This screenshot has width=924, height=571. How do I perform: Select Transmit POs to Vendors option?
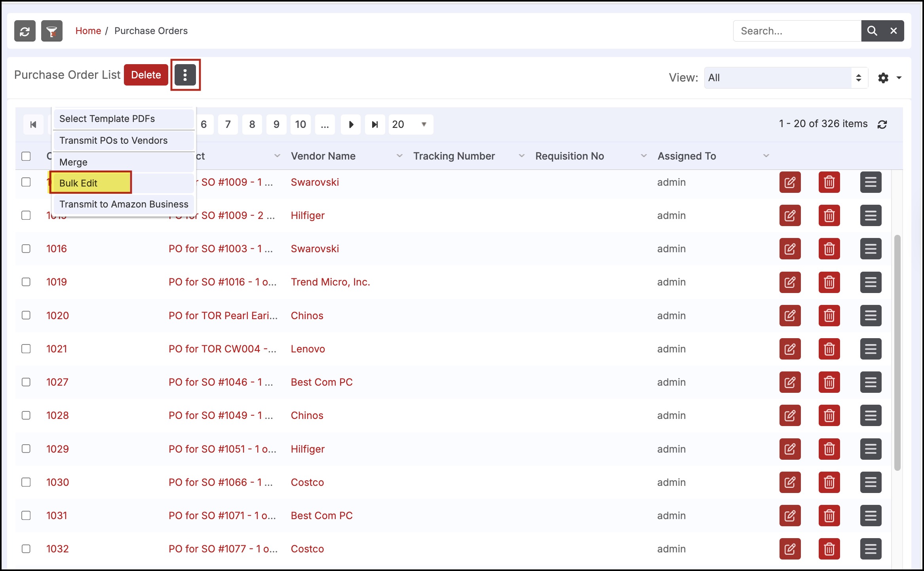pyautogui.click(x=114, y=141)
